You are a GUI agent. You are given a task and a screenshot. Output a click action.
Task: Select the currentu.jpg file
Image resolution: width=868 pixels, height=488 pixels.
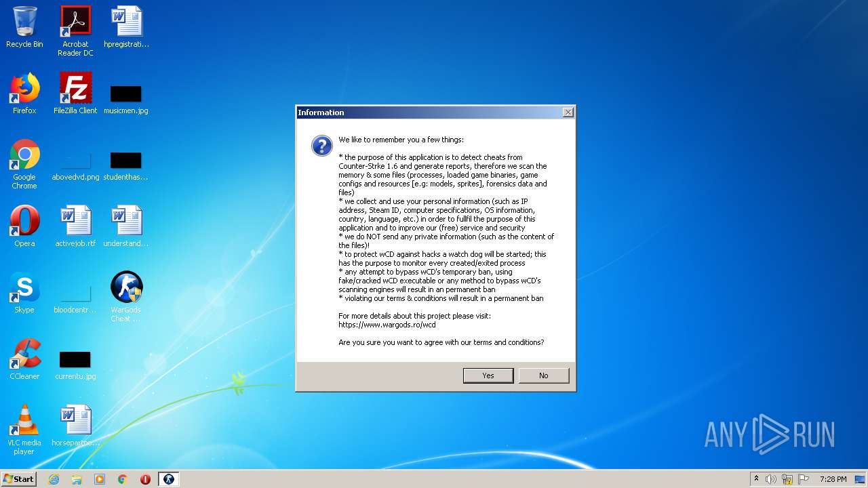coord(75,365)
